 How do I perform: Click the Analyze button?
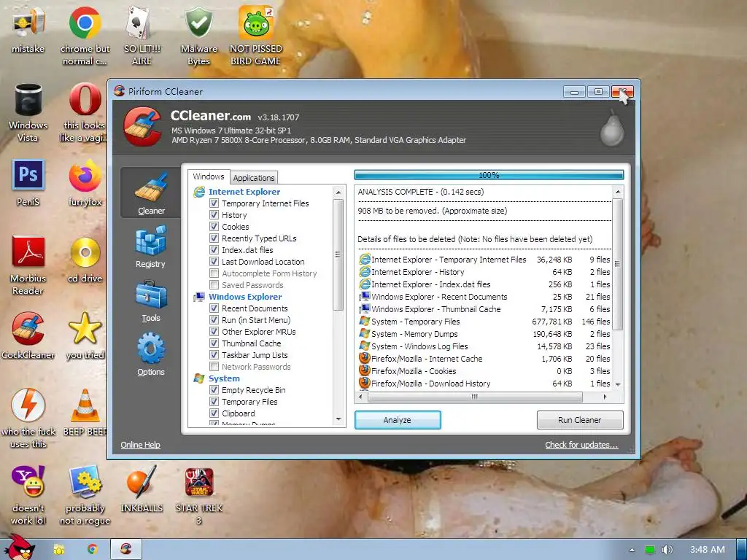click(x=398, y=420)
